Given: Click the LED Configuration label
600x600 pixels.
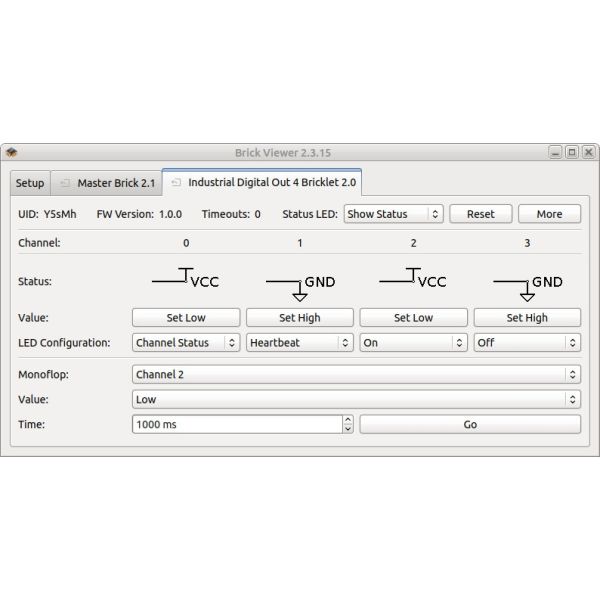Looking at the screenshot, I should tap(64, 342).
